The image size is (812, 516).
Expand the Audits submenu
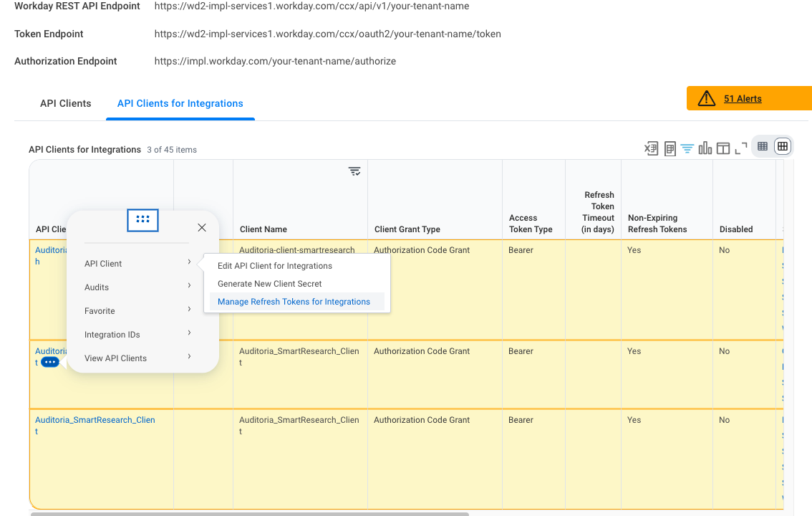[137, 287]
